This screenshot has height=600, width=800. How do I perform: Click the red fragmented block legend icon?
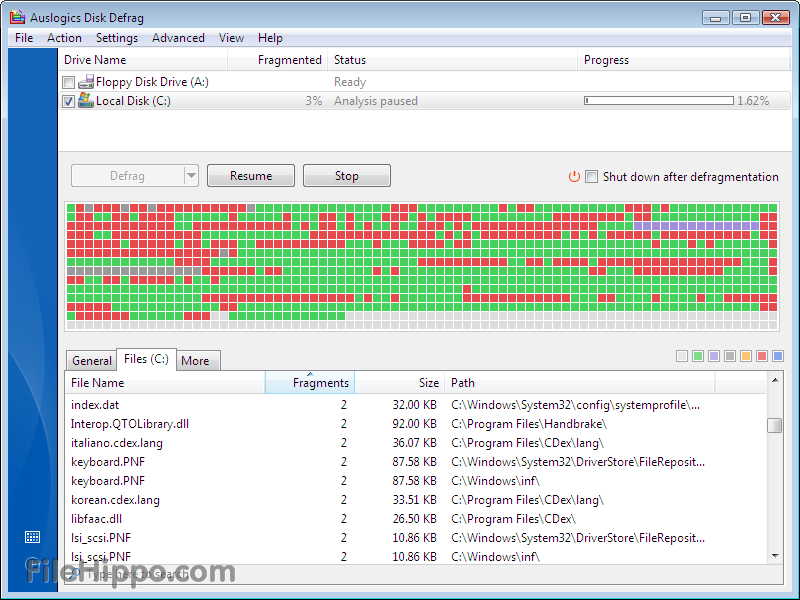[761, 356]
